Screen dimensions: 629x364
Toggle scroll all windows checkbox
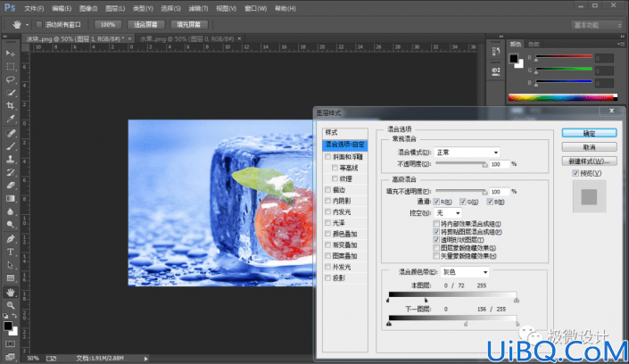pos(39,25)
